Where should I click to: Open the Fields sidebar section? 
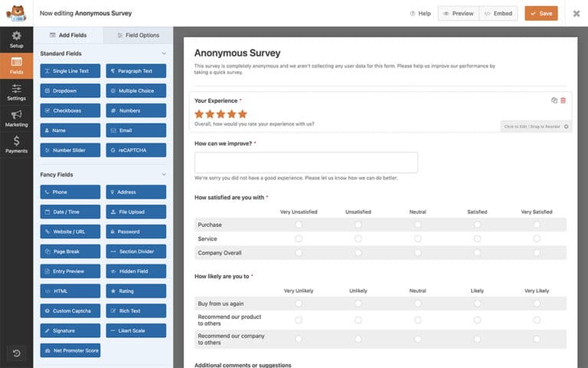[x=17, y=66]
